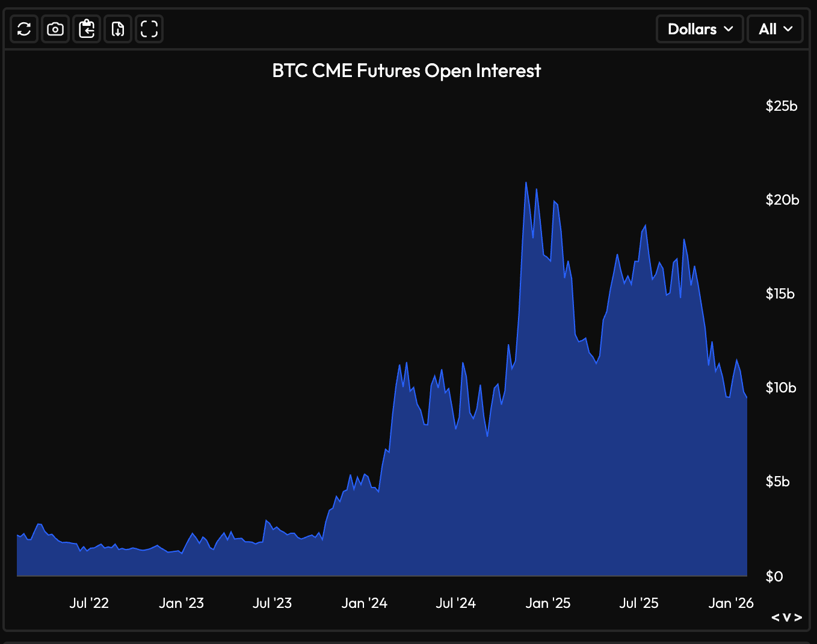
Task: Click the embed code icon below chart
Action: point(787,618)
